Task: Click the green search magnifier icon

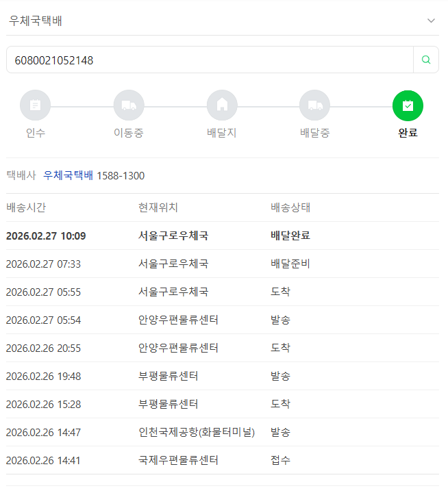Action: click(426, 60)
